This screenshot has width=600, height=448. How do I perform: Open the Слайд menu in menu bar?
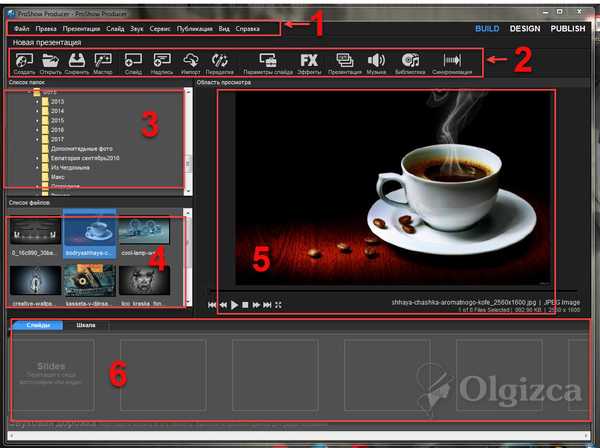tap(115, 29)
